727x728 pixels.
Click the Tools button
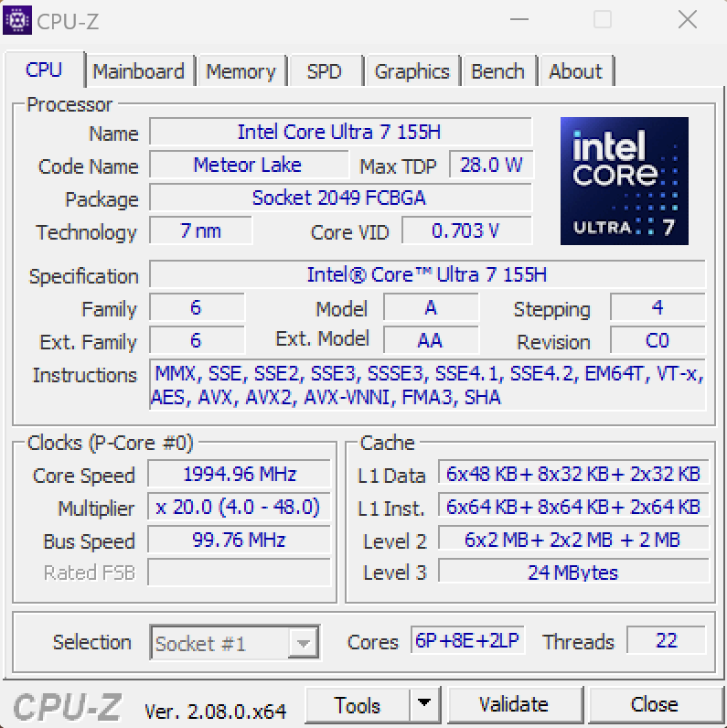[357, 705]
